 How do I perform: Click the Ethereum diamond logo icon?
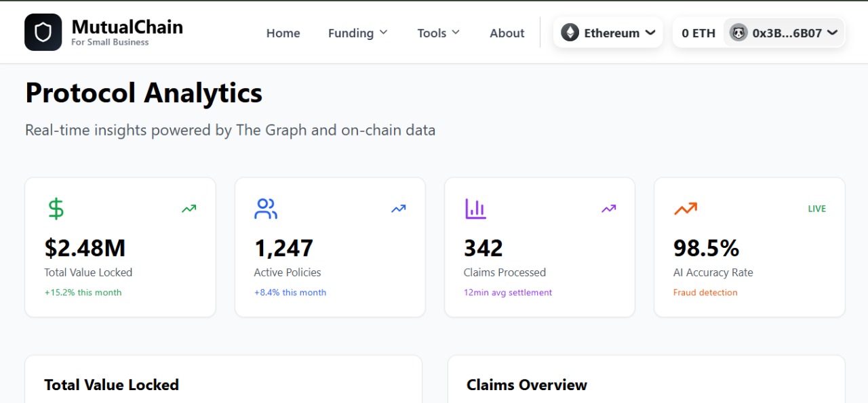pyautogui.click(x=570, y=33)
